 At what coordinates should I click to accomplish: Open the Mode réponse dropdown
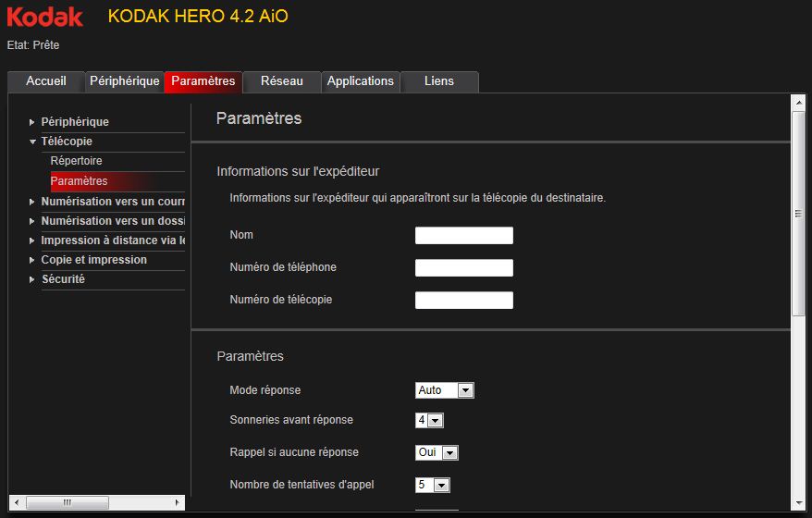tap(445, 390)
